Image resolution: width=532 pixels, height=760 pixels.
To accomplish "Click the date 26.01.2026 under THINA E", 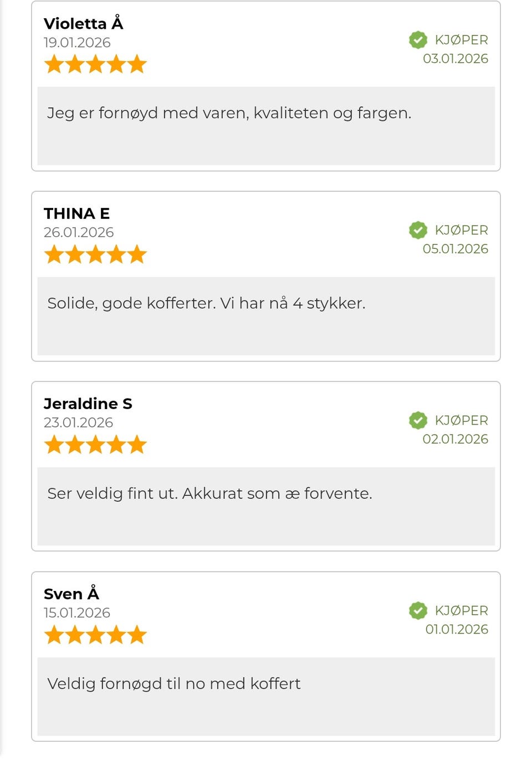I will (x=78, y=232).
